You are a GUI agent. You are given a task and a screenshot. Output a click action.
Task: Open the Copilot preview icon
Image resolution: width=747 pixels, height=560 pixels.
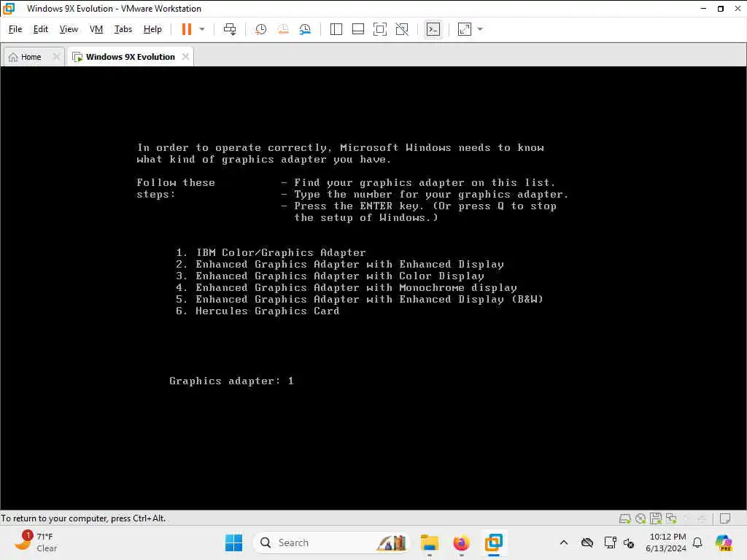click(x=724, y=542)
